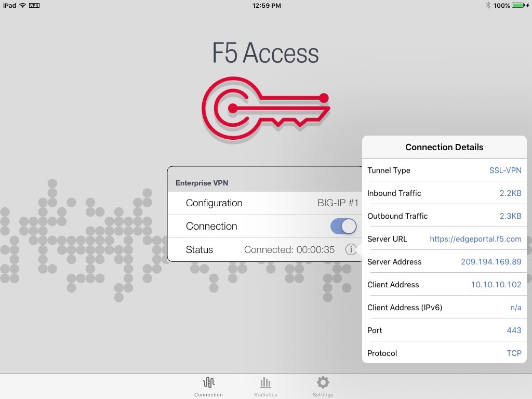Tap the SSL-VPN tunnel type value
532x399 pixels.
coord(505,170)
